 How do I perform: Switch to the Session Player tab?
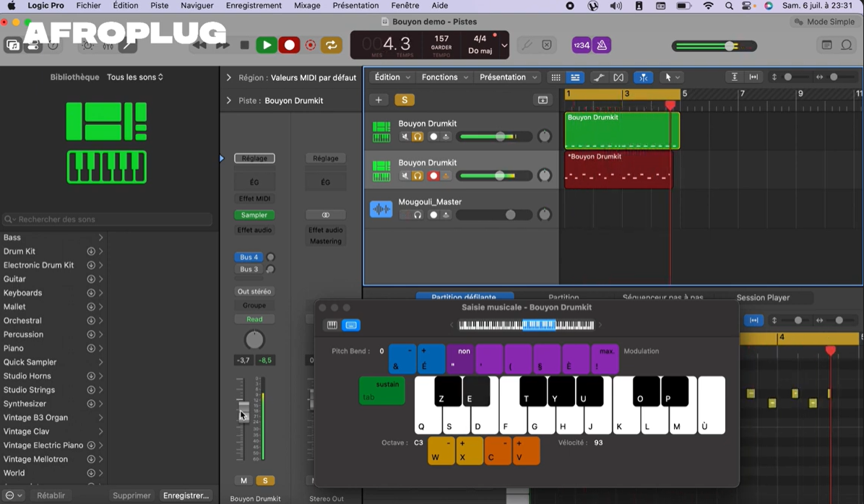(762, 297)
